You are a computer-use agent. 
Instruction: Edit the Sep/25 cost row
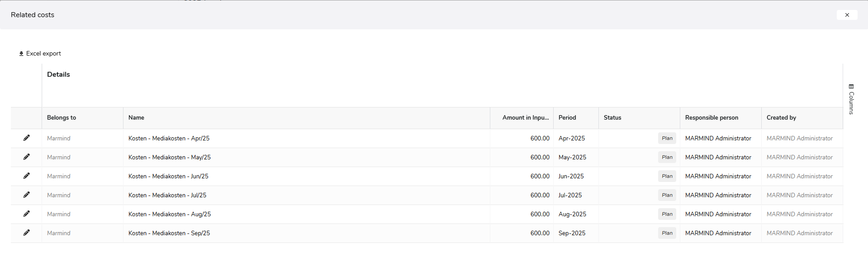[x=27, y=233]
